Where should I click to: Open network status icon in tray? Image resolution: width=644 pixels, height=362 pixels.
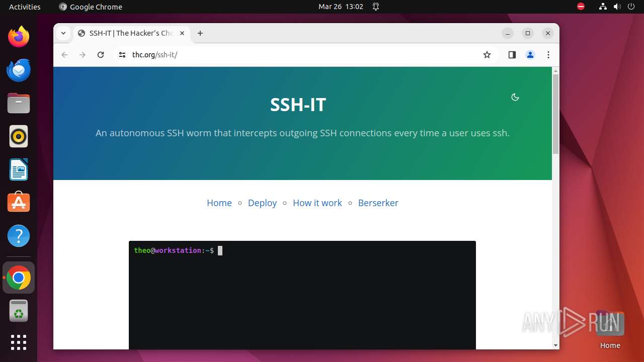(603, 7)
